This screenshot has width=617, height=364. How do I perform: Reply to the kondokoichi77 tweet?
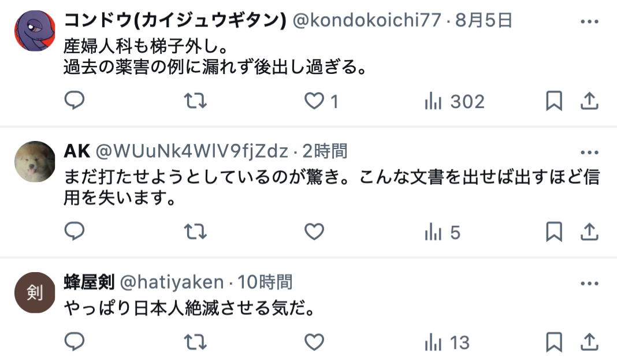75,101
